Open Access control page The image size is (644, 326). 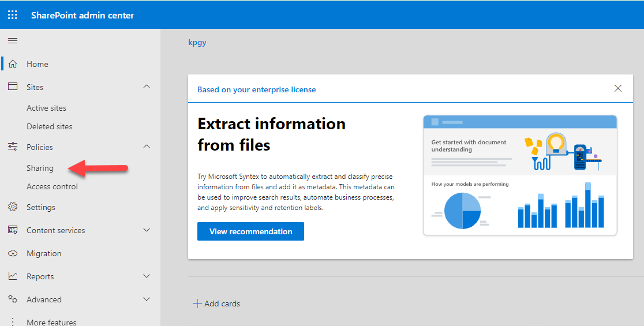coord(52,186)
